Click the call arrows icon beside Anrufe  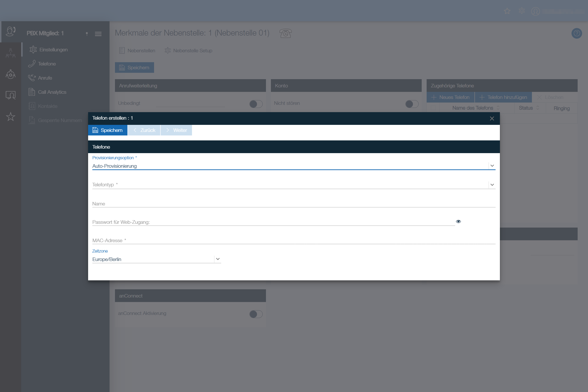coord(32,78)
